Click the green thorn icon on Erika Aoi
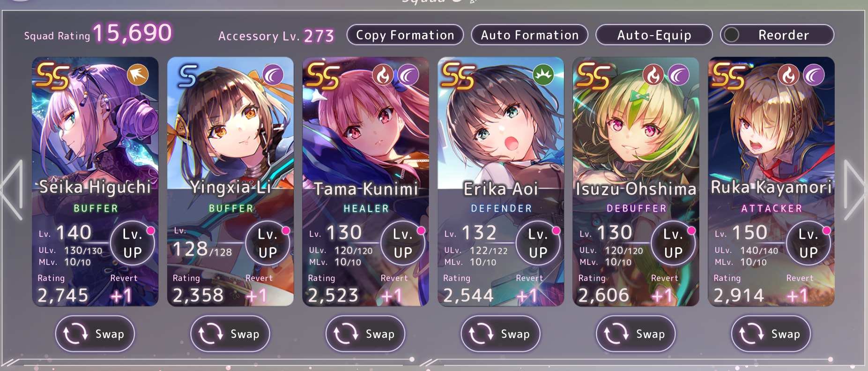This screenshot has width=868, height=371. click(x=543, y=75)
